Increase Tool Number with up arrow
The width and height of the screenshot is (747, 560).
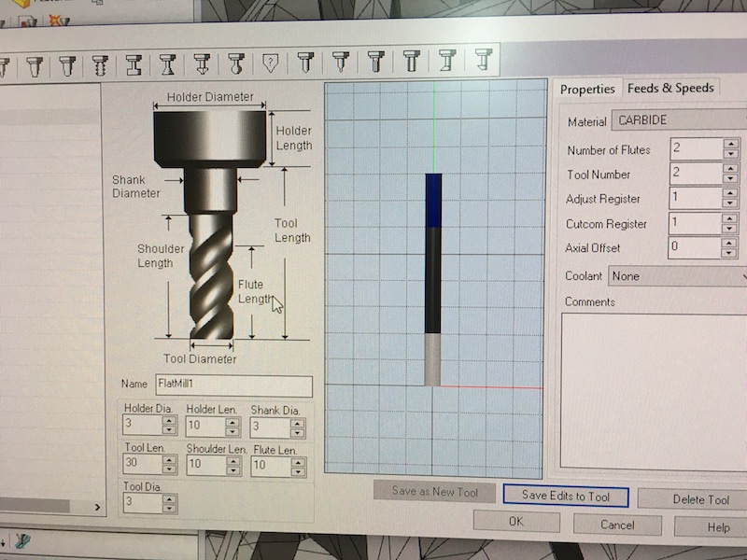(x=731, y=168)
